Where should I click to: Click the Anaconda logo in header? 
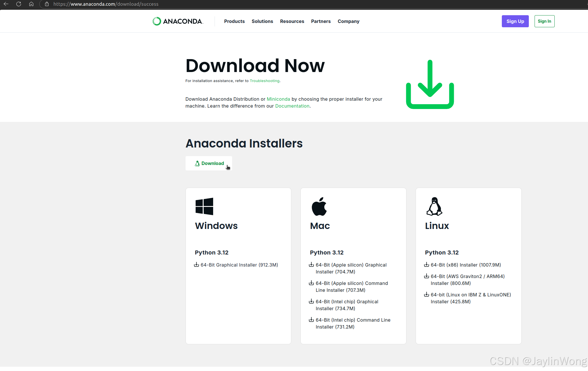[x=178, y=21]
